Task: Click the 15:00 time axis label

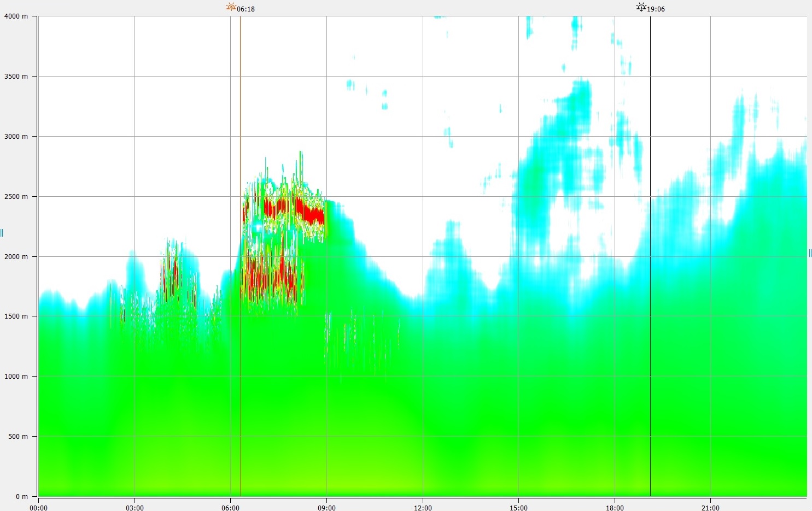Action: [518, 508]
